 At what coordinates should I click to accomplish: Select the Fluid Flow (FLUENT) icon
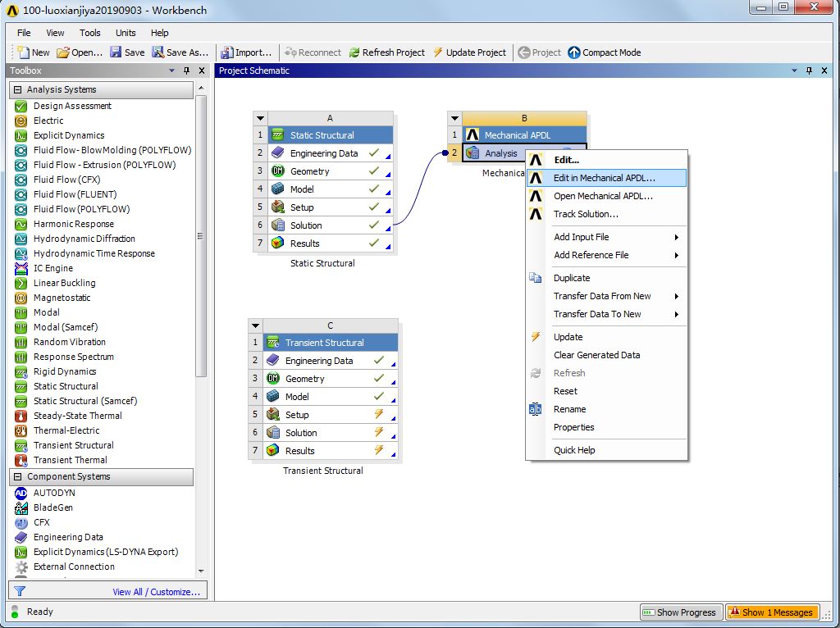21,194
